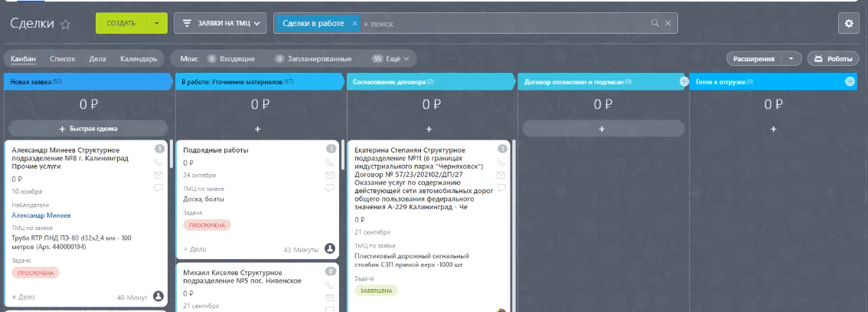
Task: Switch to the Дела view
Action: pos(97,59)
